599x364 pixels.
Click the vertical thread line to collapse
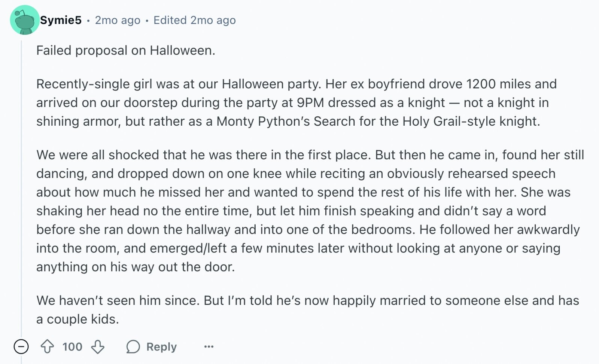[21, 187]
